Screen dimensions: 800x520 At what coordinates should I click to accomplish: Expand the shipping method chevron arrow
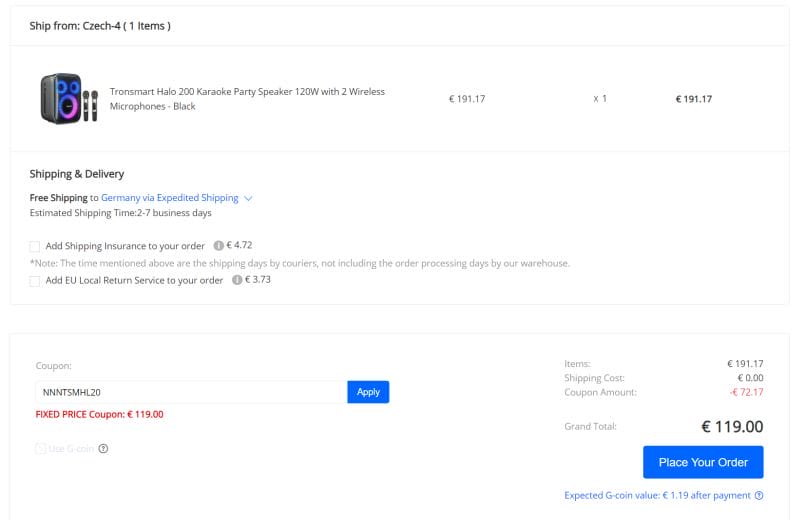(249, 198)
